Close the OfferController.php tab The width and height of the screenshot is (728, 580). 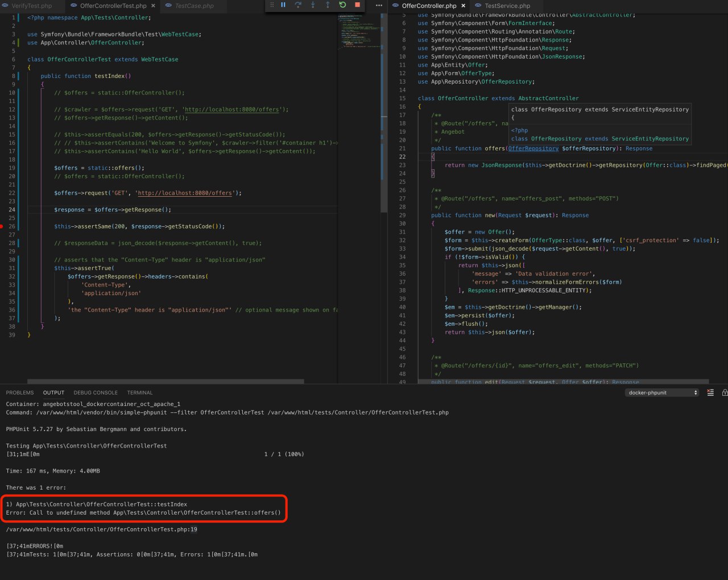coord(463,6)
